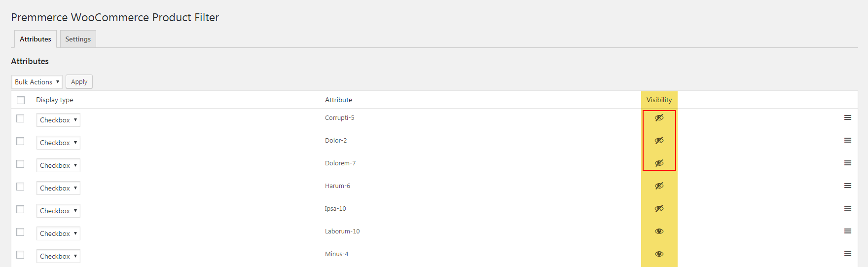Click the Harum-6 attribute name

tap(337, 186)
